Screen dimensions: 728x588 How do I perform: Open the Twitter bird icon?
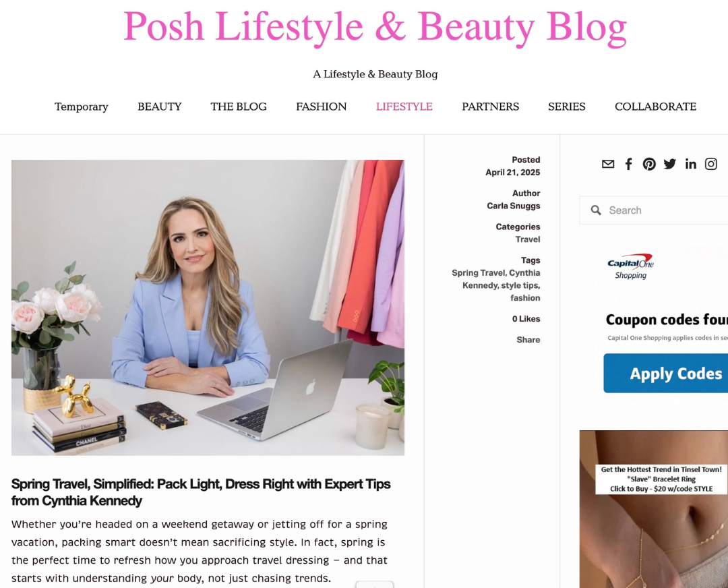pyautogui.click(x=669, y=164)
